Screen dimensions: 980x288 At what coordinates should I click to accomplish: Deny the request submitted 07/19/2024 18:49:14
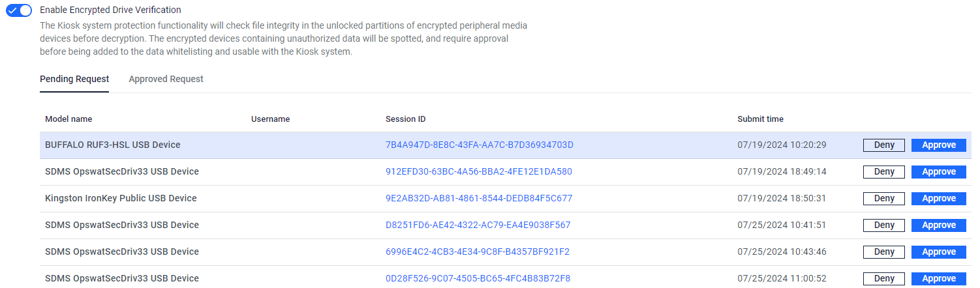884,172
